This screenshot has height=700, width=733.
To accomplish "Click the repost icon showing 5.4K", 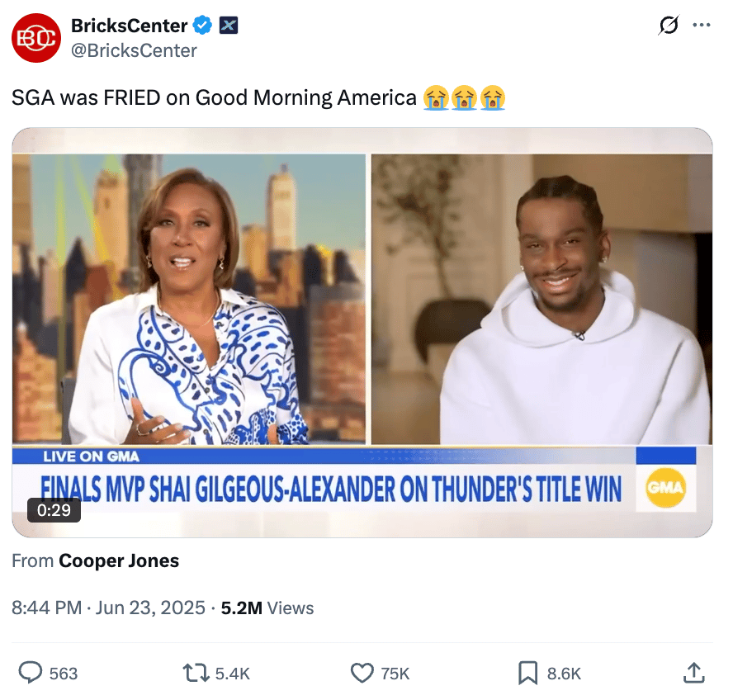I will click(196, 674).
